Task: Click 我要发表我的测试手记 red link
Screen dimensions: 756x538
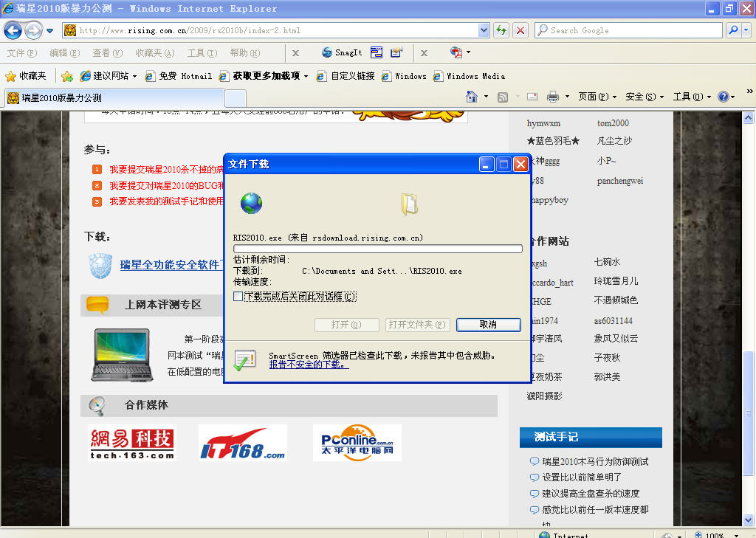Action: click(x=166, y=201)
